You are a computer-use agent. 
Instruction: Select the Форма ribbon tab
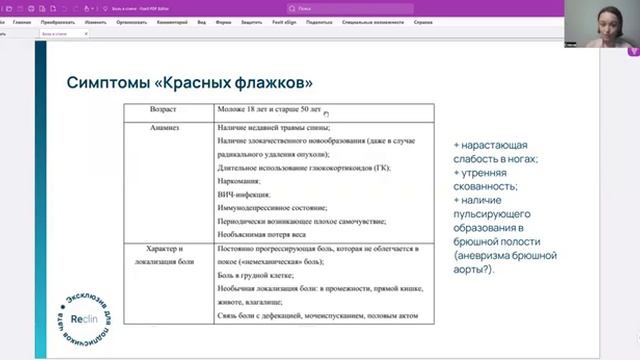click(x=223, y=22)
